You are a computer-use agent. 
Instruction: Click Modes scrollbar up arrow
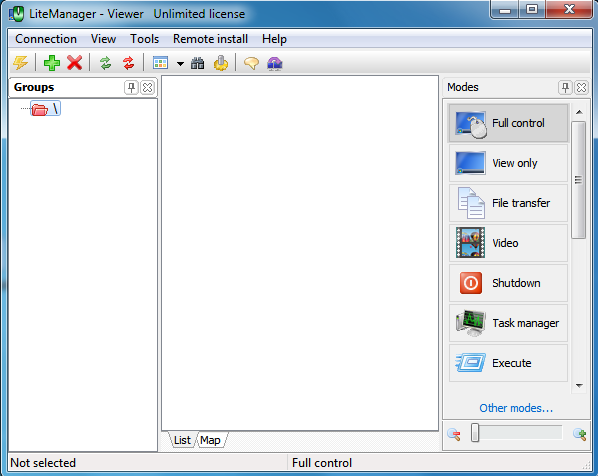579,112
